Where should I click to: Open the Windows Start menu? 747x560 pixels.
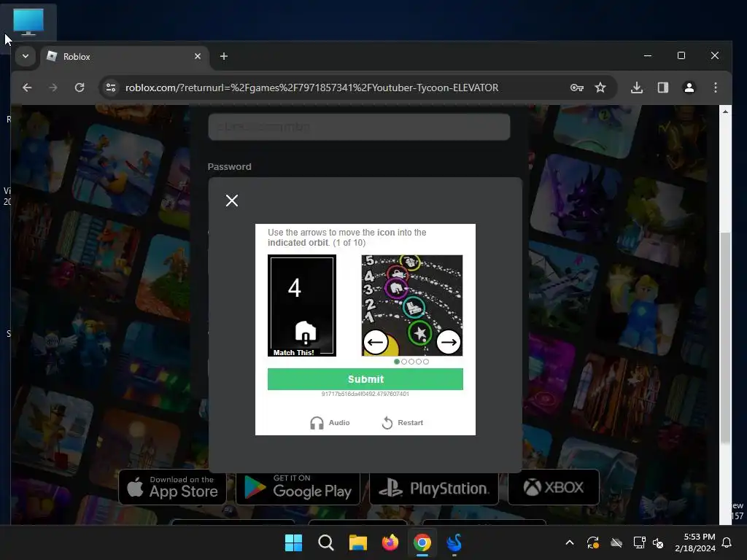(293, 542)
